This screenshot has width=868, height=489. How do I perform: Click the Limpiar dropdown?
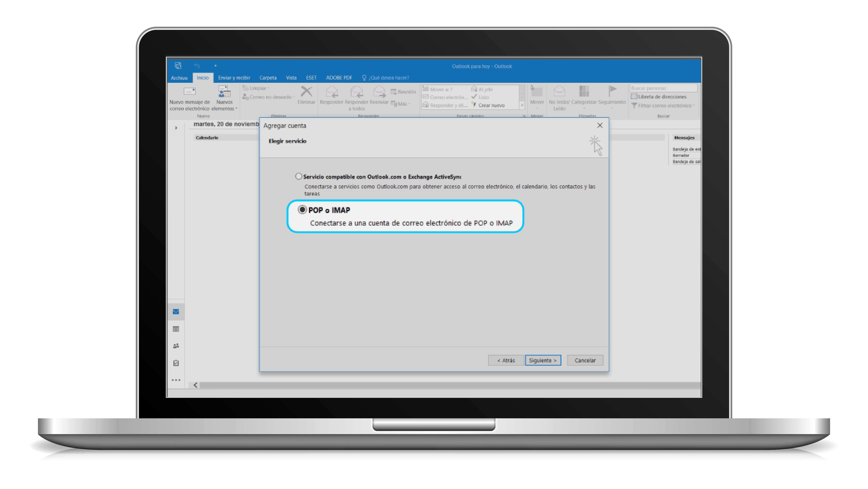(256, 88)
